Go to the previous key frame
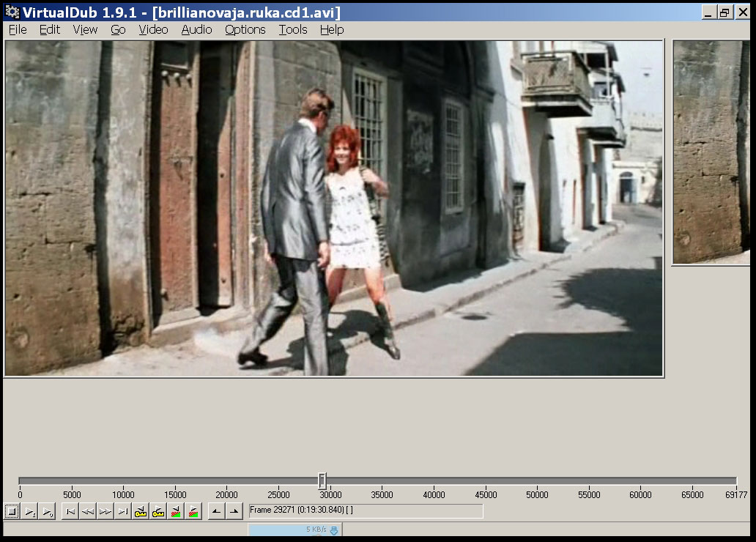 pyautogui.click(x=141, y=511)
